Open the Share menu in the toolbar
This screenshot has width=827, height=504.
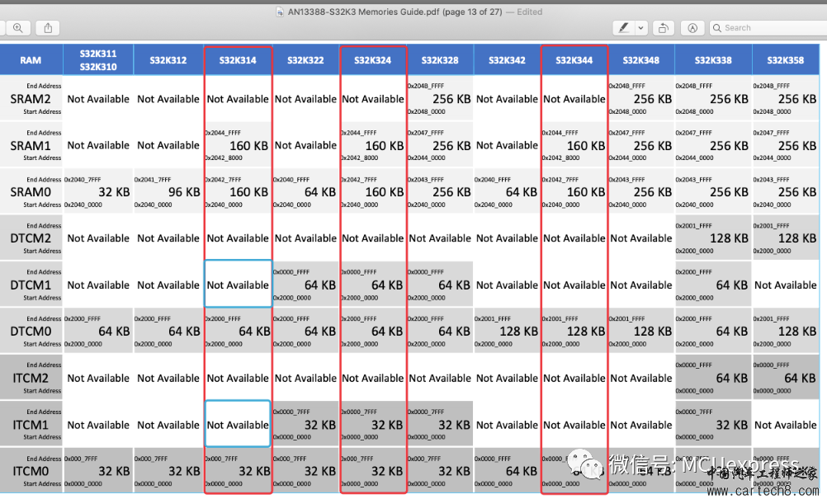(48, 28)
